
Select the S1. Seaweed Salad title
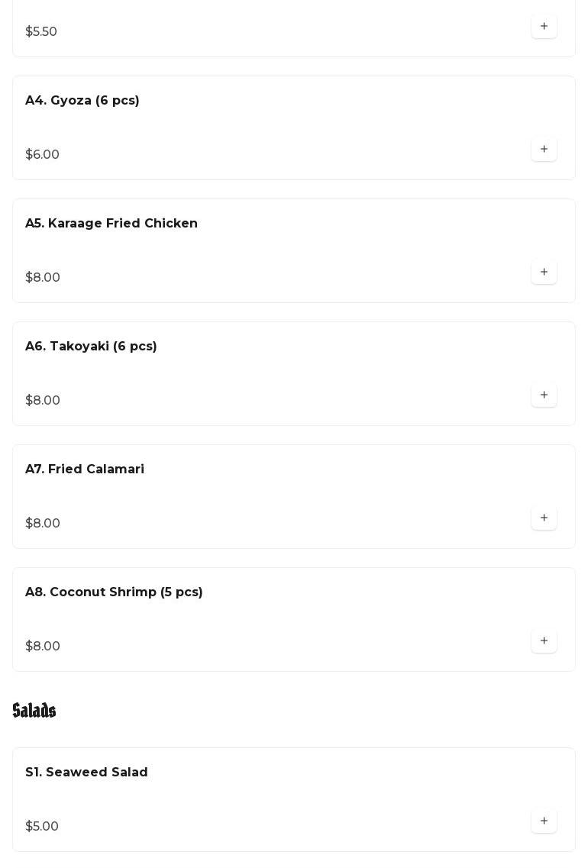click(86, 773)
